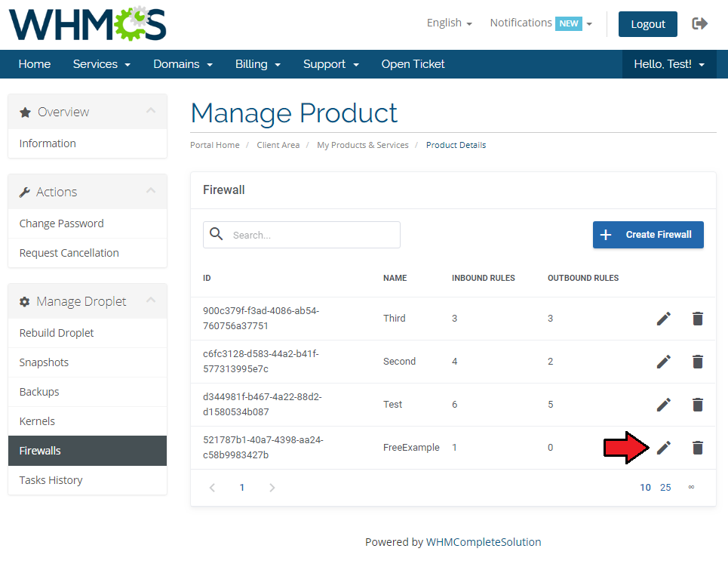Click ID 900c379f-f3ad-4086-ab54-760756a37751
This screenshot has height=567, width=728.
(x=261, y=319)
